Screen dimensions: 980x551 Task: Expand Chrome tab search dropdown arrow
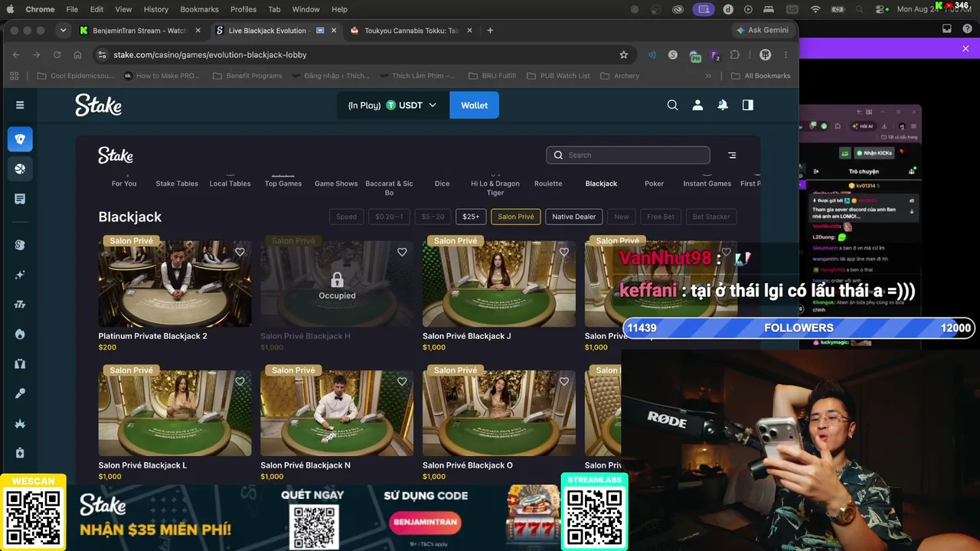63,31
